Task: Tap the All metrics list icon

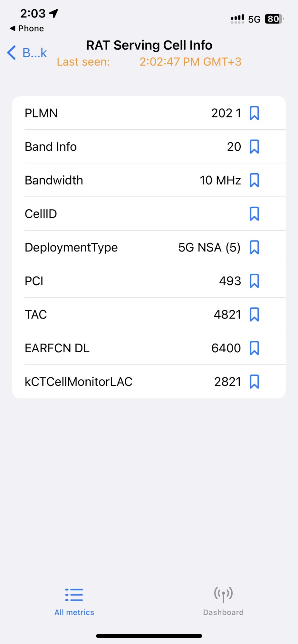Action: (x=74, y=595)
